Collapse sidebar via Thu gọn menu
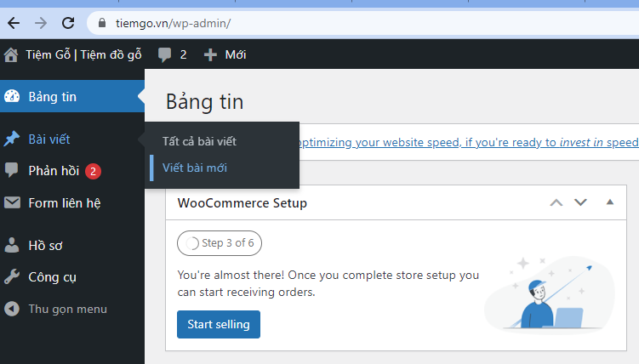639x364 pixels. [x=56, y=309]
